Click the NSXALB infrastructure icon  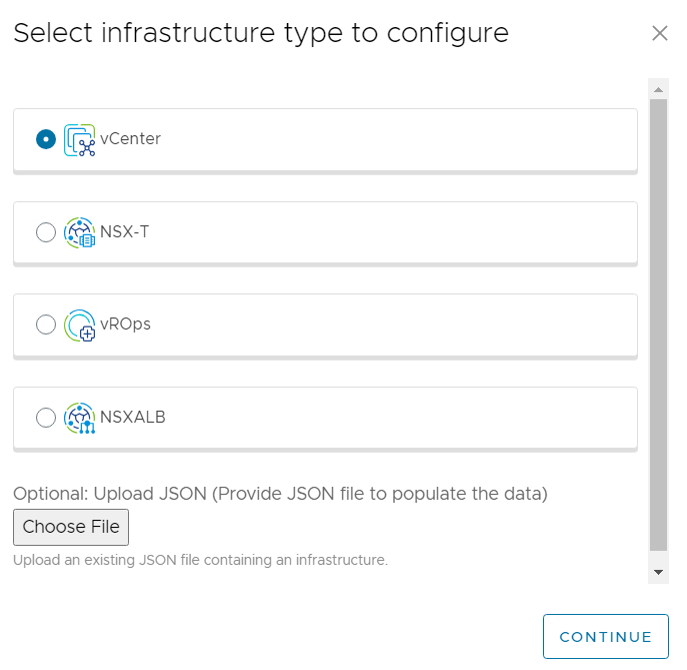click(x=79, y=418)
